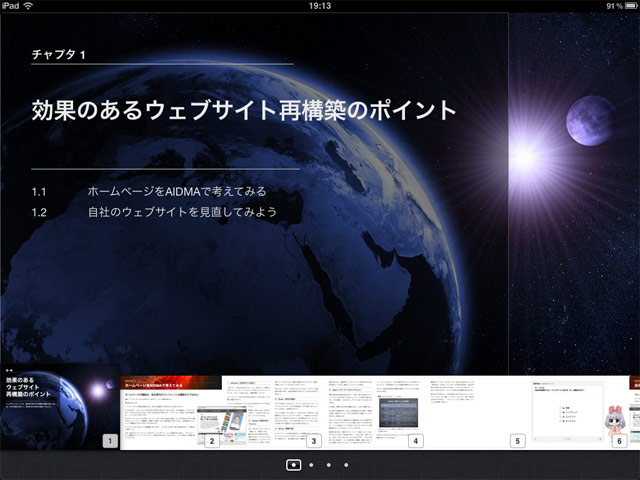Select page 2 thumbnail
The width and height of the screenshot is (640, 480).
(x=171, y=413)
